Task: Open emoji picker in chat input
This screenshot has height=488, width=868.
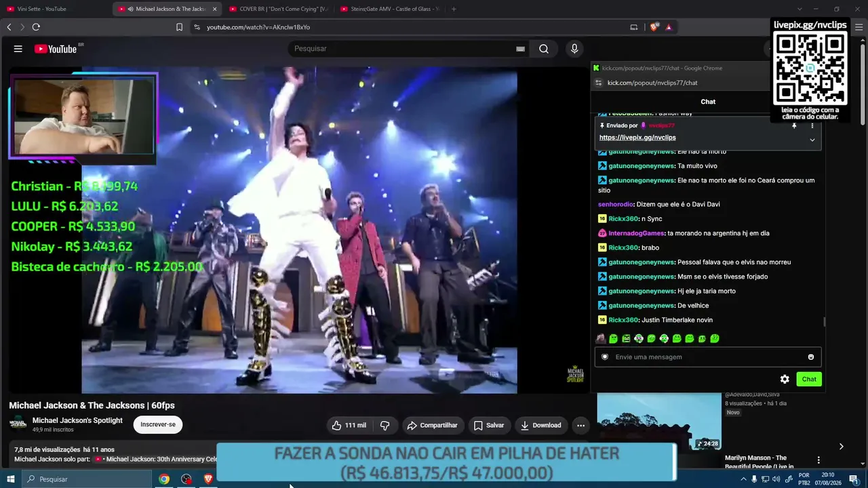Action: (810, 357)
